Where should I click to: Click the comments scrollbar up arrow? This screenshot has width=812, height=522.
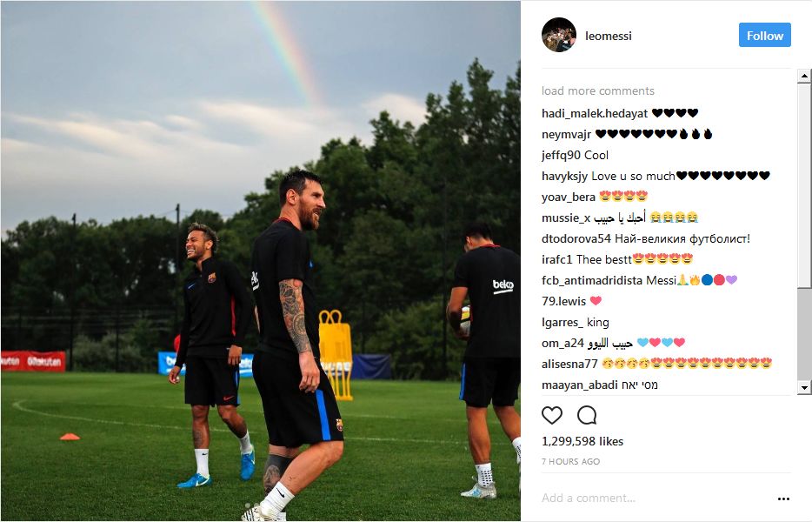tap(803, 77)
